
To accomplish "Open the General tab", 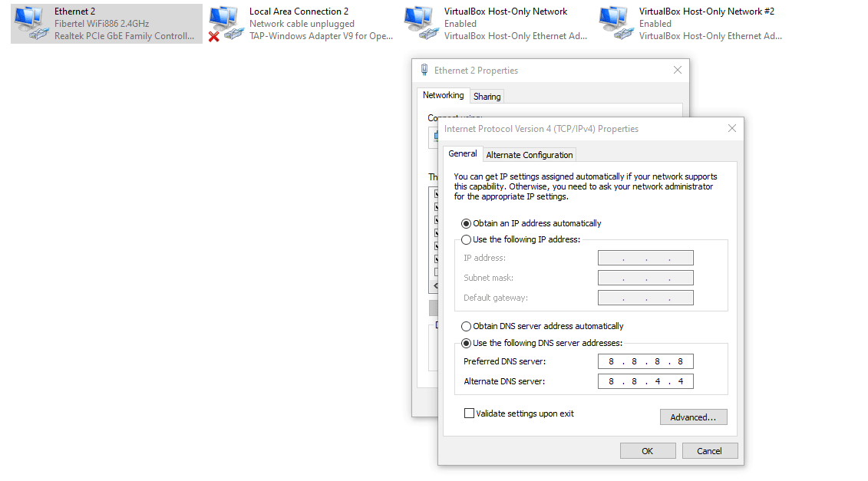I will coord(463,153).
